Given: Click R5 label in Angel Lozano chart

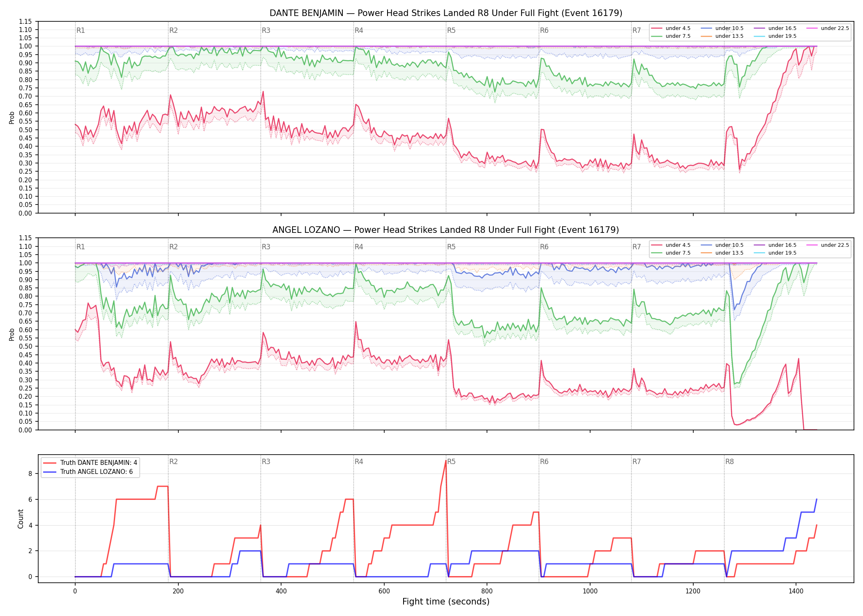Looking at the screenshot, I should pyautogui.click(x=451, y=247).
